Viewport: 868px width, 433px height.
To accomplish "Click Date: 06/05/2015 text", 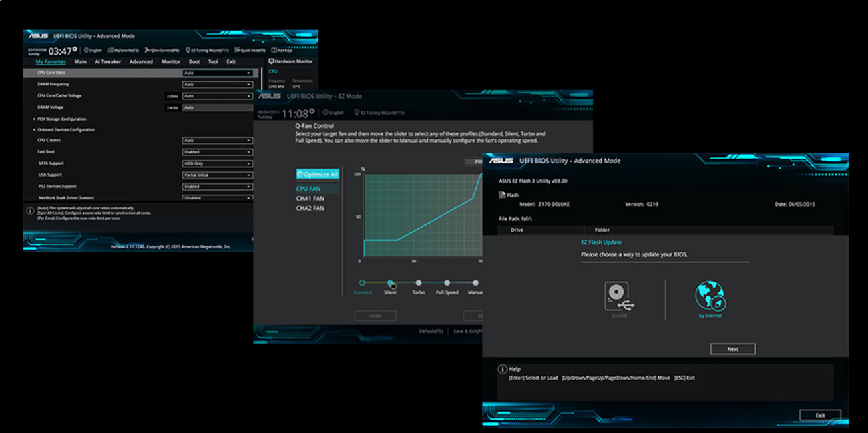I will (x=795, y=204).
